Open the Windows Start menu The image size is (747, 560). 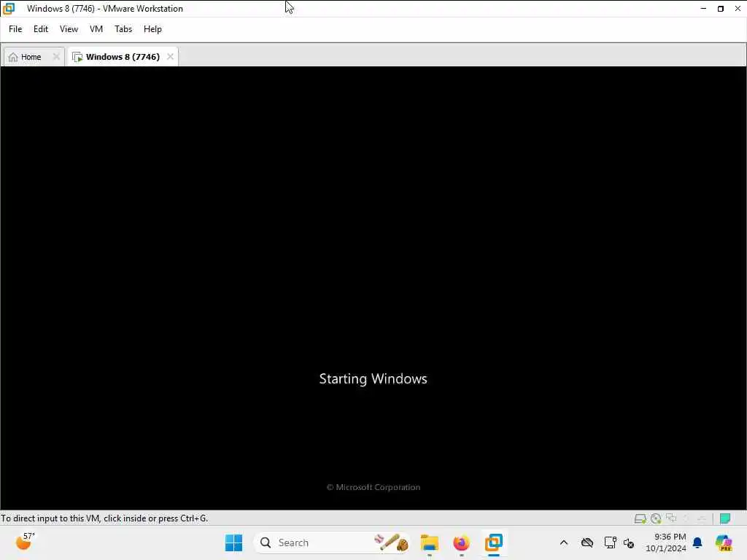point(233,542)
